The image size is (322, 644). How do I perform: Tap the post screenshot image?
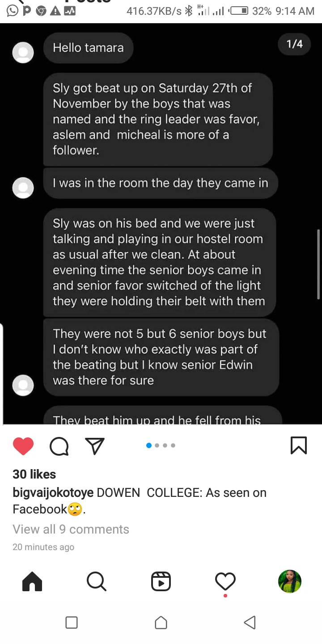coord(161,224)
